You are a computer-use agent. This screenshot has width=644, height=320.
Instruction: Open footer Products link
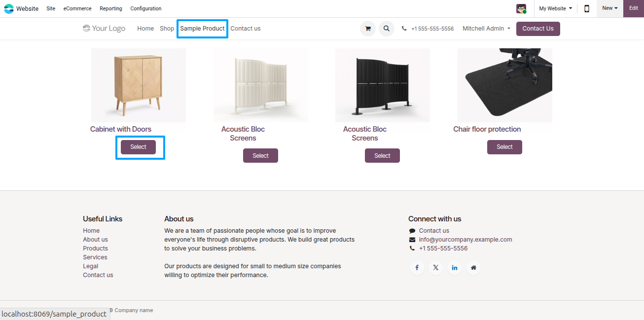click(x=95, y=249)
